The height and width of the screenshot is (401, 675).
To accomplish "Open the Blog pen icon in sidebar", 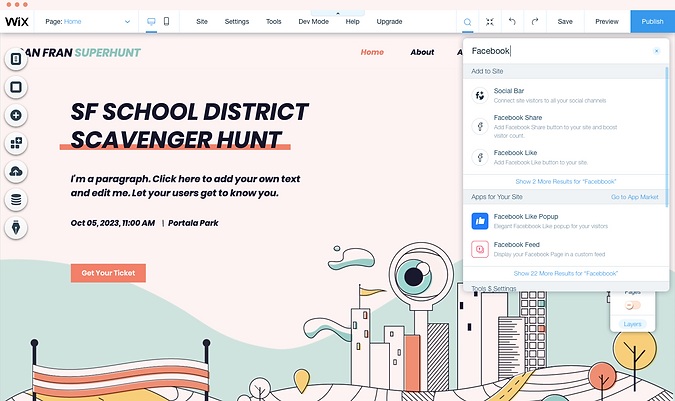I will pyautogui.click(x=16, y=228).
